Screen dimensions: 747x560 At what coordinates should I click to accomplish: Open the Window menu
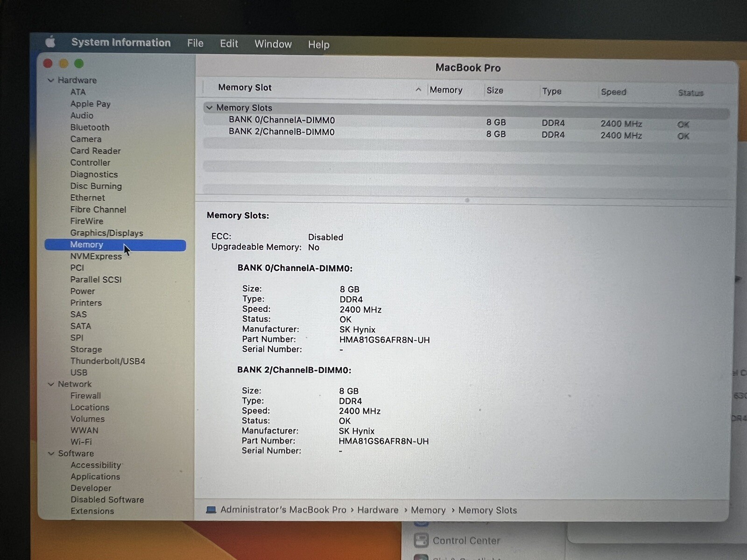coord(273,44)
